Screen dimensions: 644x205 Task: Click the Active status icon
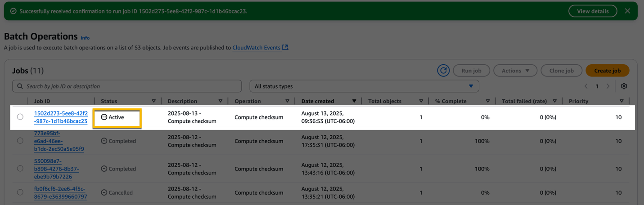(104, 117)
